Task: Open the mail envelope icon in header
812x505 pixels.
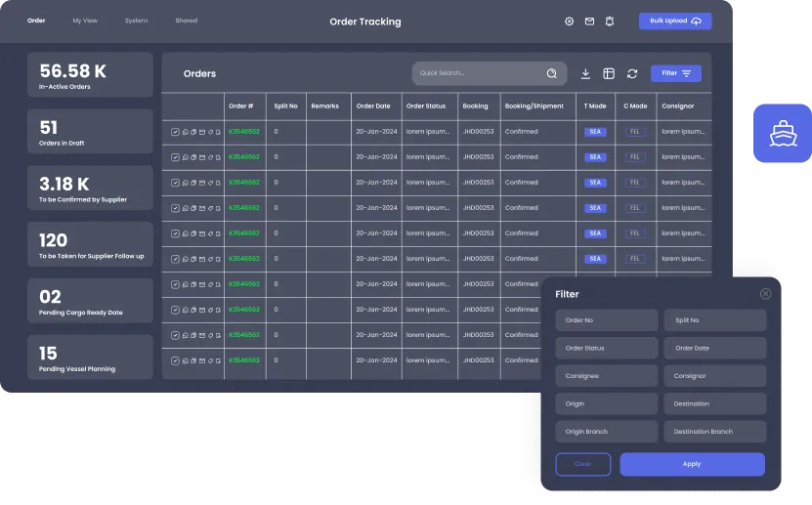Action: tap(589, 21)
